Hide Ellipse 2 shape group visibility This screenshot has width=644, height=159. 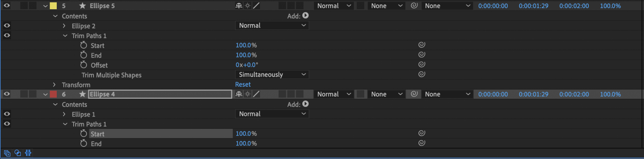point(7,25)
